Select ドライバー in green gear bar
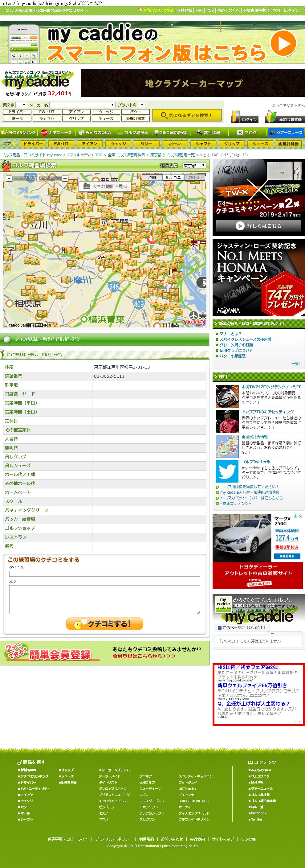The image size is (305, 868). click(33, 144)
